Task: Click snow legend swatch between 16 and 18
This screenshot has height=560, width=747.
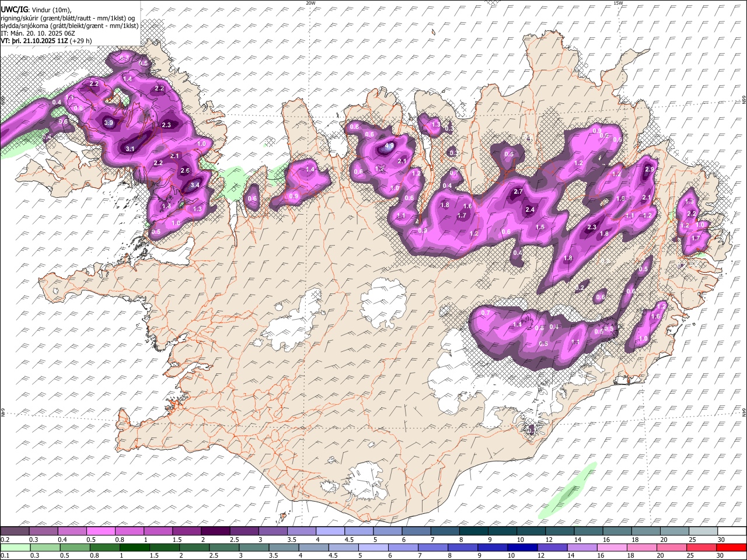Action: (617, 531)
